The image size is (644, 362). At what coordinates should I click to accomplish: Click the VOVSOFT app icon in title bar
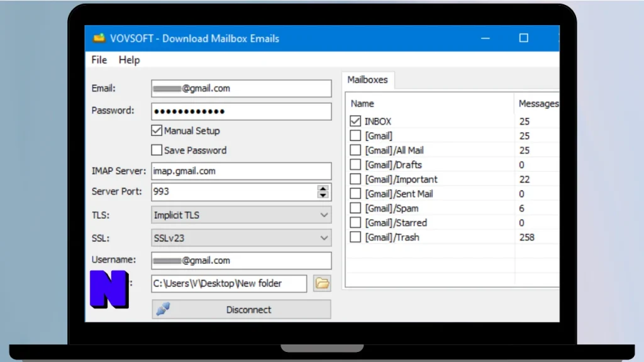coord(99,38)
